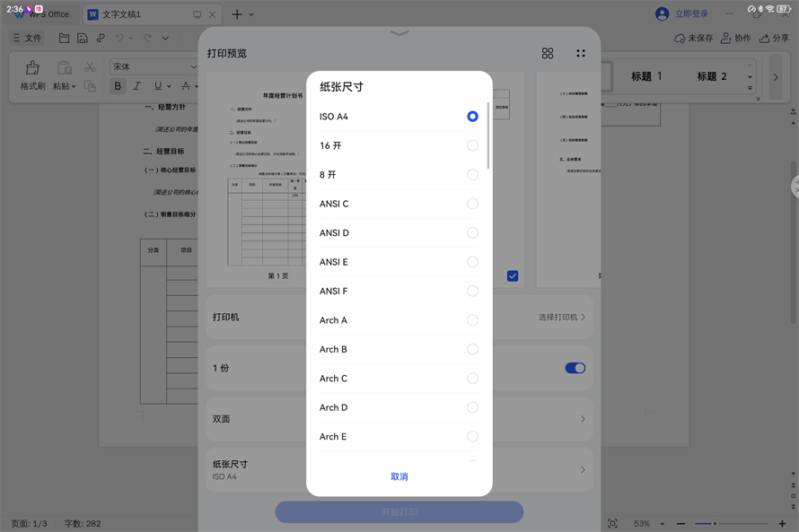Toggle bold B formatting
The image size is (799, 532).
[x=118, y=86]
